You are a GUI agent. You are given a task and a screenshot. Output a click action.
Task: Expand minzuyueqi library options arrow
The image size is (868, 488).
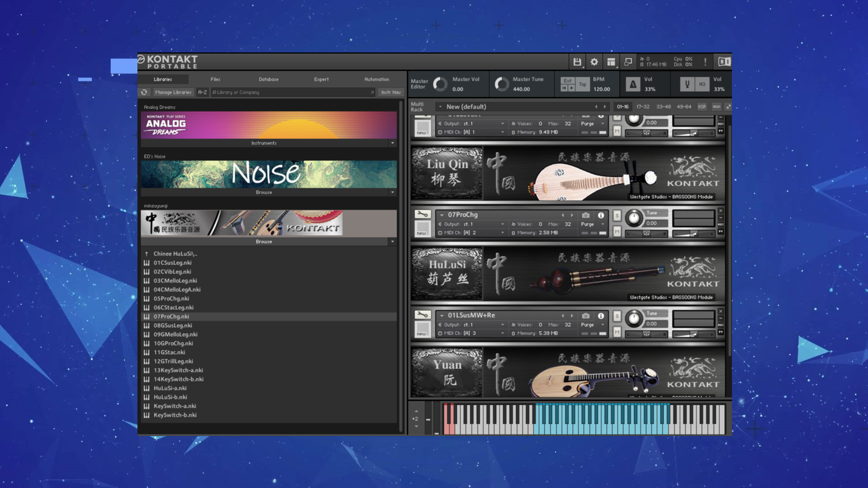(x=392, y=241)
